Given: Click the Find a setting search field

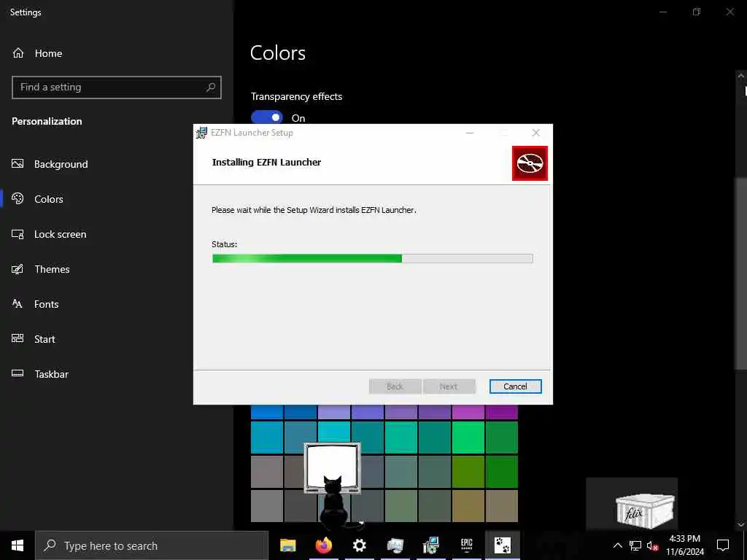Looking at the screenshot, I should tap(117, 87).
